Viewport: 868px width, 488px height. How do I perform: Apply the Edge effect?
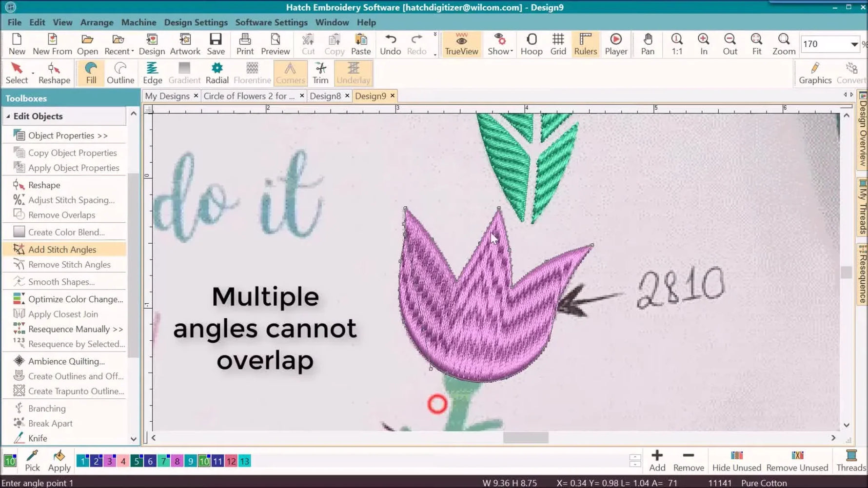[x=152, y=73]
